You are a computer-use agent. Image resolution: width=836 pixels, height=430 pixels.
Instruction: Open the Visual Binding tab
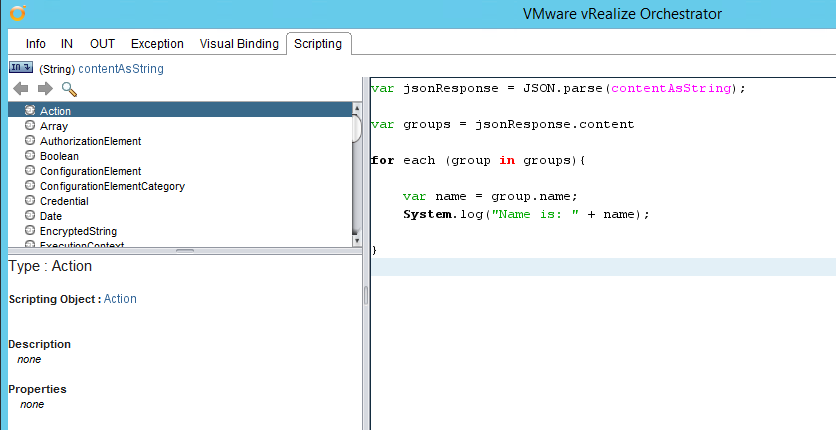239,44
